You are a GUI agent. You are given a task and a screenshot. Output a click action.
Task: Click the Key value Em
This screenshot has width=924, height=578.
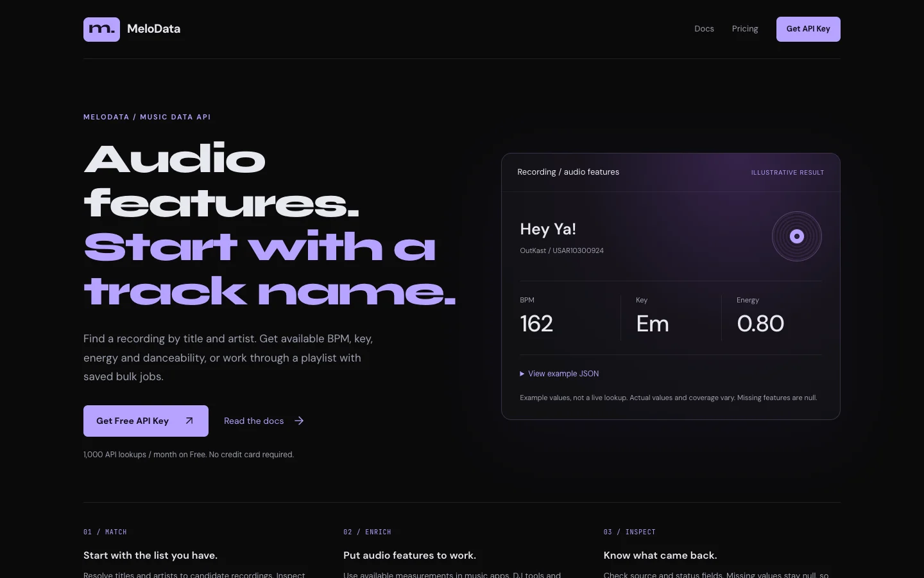pyautogui.click(x=653, y=324)
